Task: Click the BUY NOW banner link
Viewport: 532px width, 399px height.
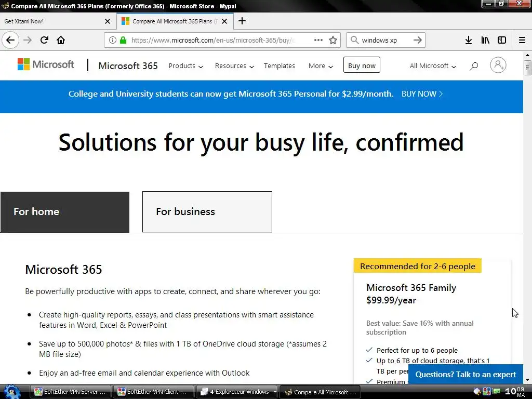Action: coord(422,94)
